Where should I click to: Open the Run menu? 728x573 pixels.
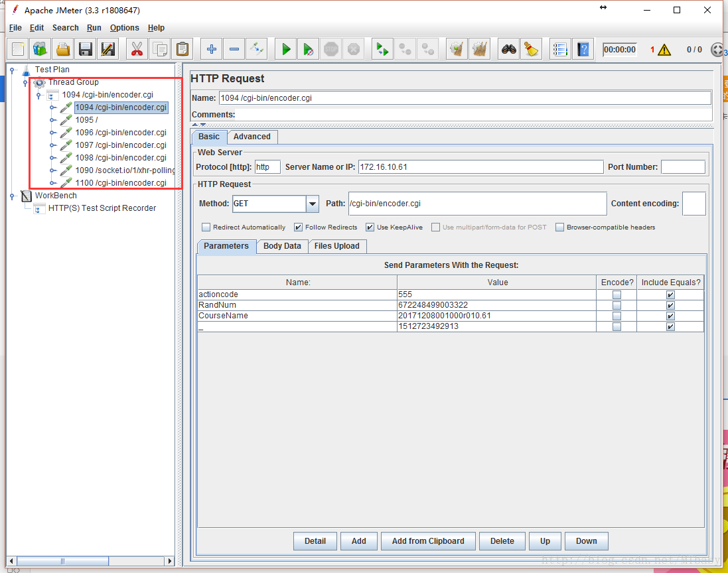pos(94,28)
